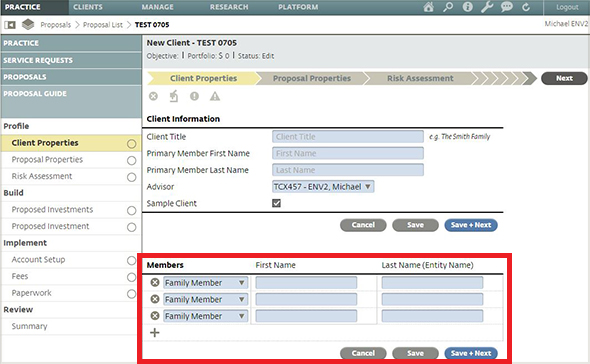Click the Next button

(x=564, y=78)
